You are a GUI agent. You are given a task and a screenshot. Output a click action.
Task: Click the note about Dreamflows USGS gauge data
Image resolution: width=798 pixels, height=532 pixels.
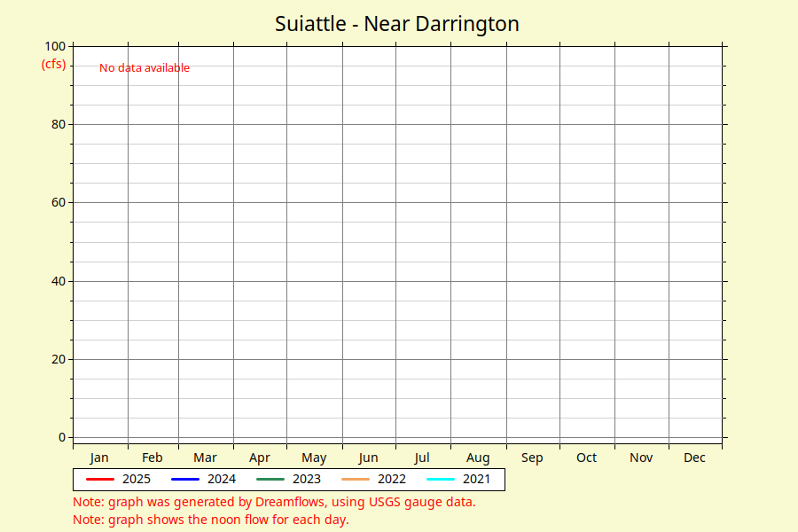(274, 502)
